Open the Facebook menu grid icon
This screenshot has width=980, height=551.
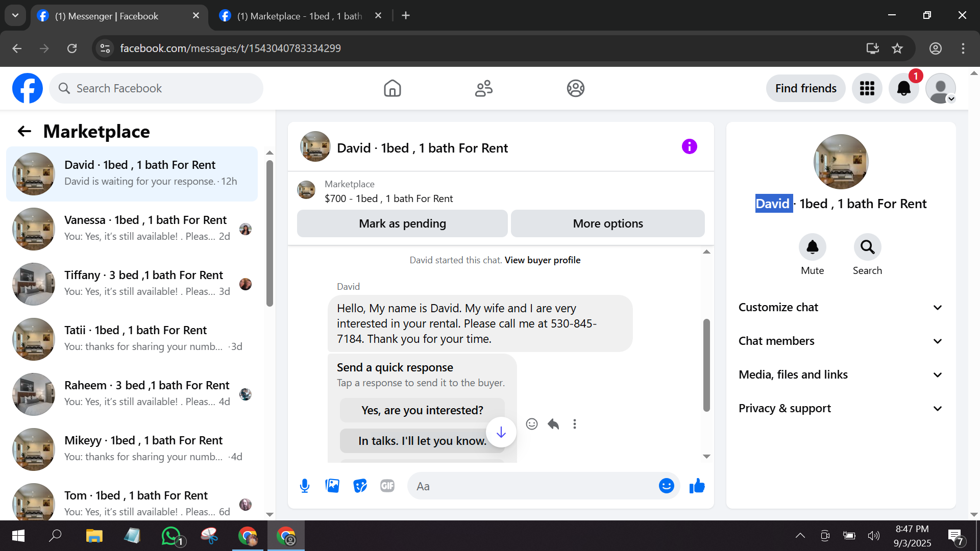tap(867, 88)
